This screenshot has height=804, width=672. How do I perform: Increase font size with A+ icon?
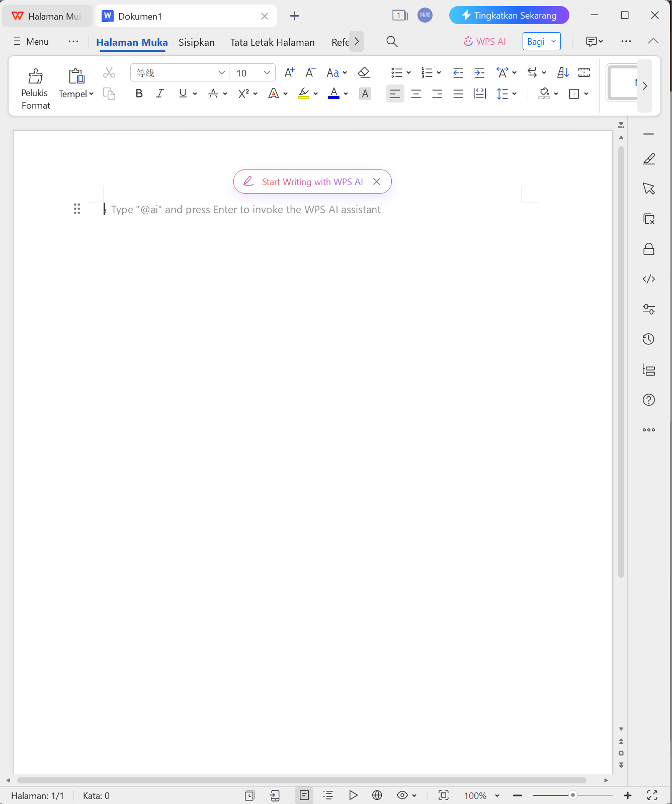290,73
